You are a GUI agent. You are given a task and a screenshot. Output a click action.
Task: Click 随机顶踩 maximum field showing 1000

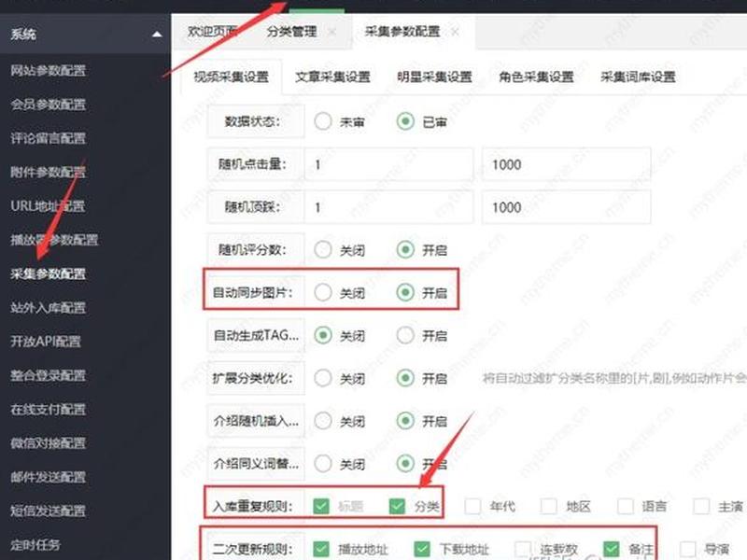coord(567,207)
